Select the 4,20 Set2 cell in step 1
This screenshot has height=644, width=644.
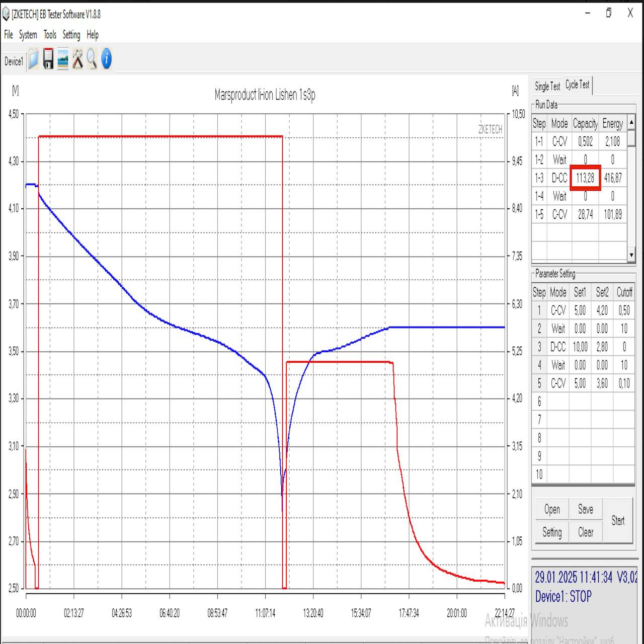pos(602,310)
